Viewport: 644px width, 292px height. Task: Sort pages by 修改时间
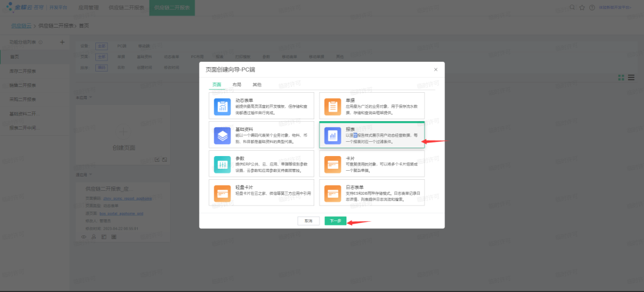tap(172, 68)
